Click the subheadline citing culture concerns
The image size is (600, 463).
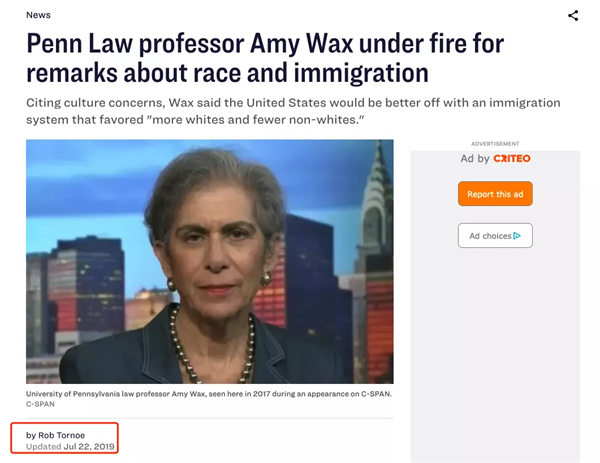(293, 111)
